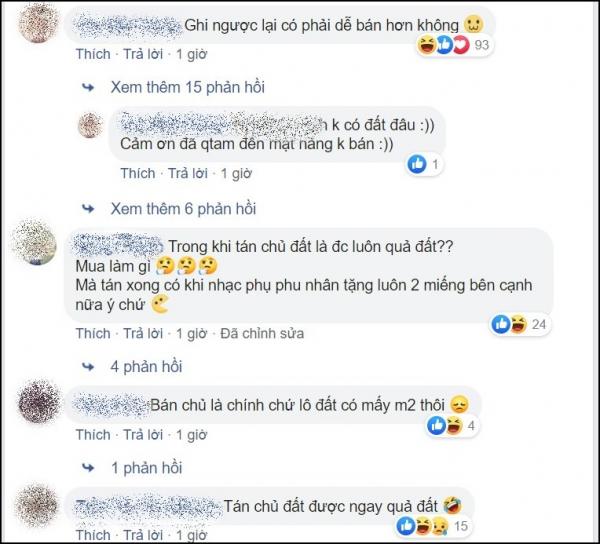
Task: Expand 'Xem thêm 6 phản hồi' replies
Action: tap(183, 209)
